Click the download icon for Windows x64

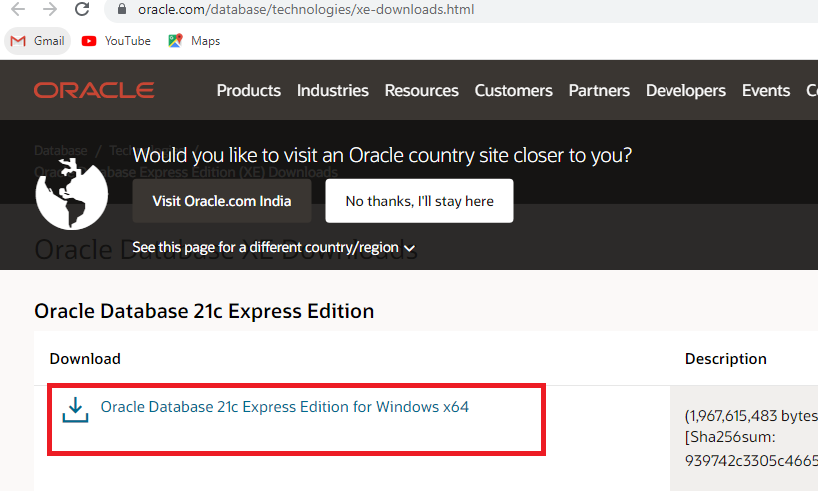(74, 410)
